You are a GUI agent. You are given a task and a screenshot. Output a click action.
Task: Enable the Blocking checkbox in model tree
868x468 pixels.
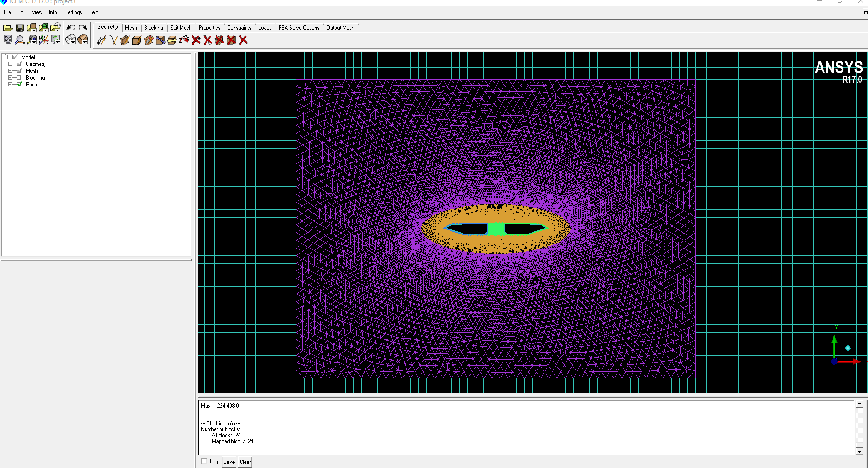19,78
